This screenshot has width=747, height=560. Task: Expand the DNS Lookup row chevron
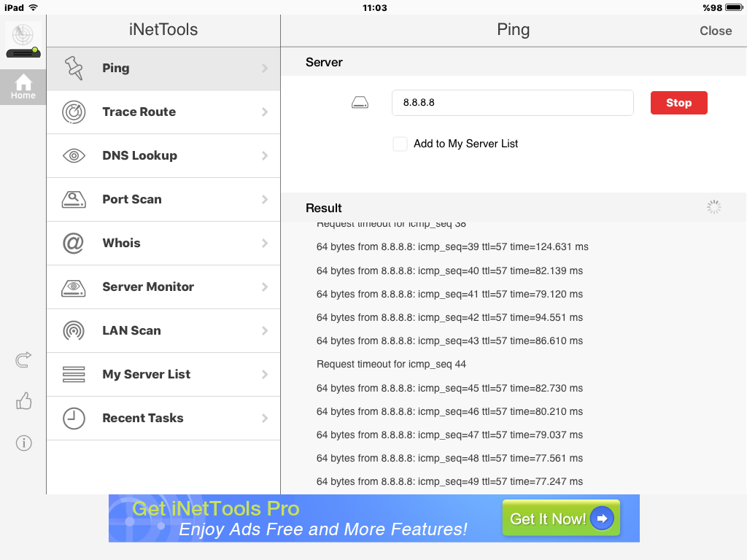(x=265, y=156)
